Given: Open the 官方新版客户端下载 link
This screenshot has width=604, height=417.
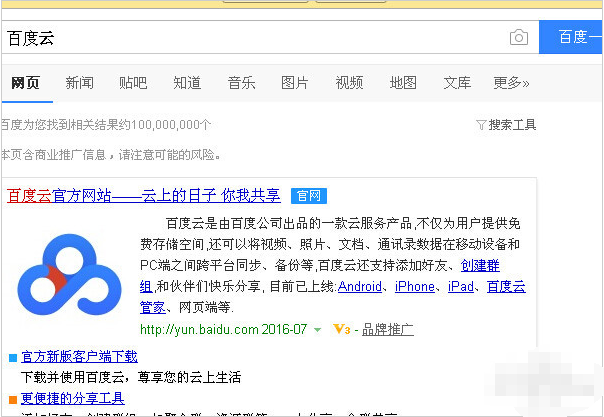Looking at the screenshot, I should tap(79, 356).
